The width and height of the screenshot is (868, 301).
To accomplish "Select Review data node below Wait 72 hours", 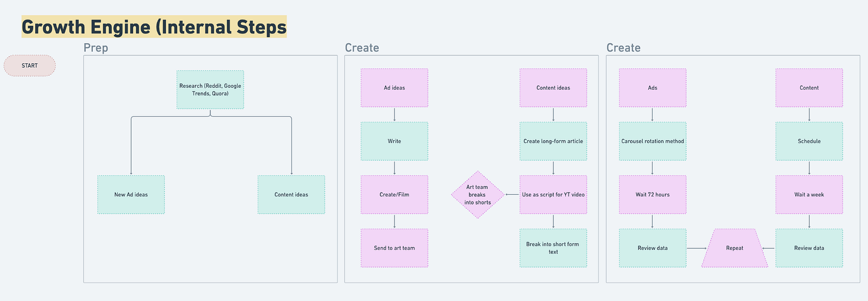I will (x=653, y=248).
